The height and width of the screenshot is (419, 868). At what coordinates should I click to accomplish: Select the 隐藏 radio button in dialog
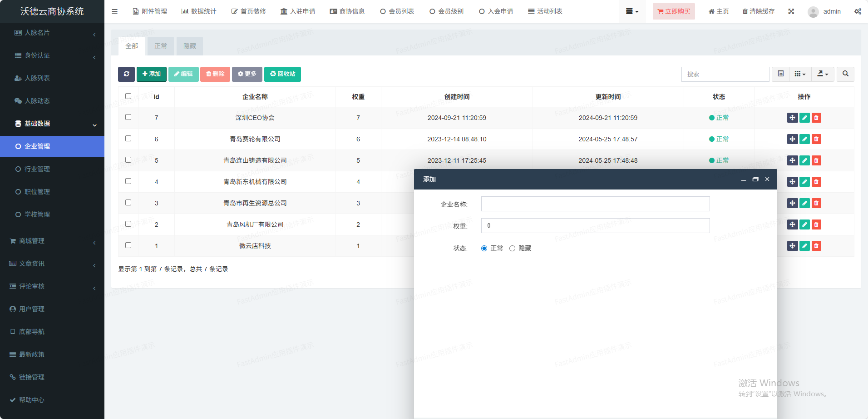[512, 249]
